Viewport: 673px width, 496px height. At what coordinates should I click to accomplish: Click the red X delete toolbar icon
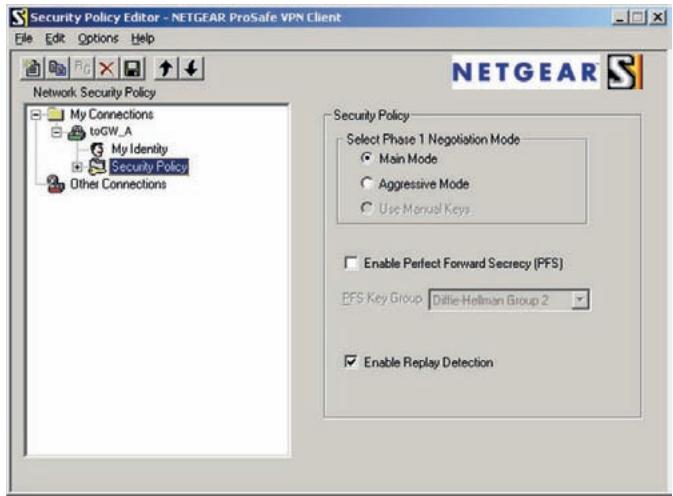tap(107, 69)
